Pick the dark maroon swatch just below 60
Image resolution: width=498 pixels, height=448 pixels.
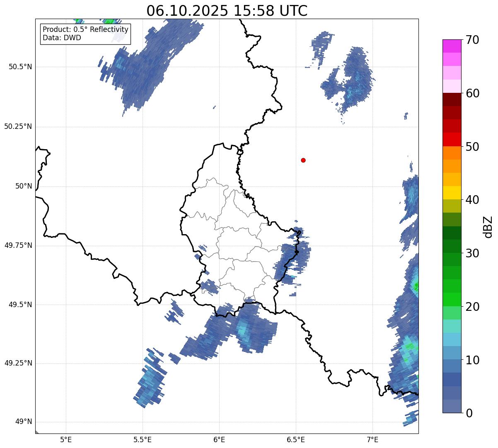tap(452, 99)
